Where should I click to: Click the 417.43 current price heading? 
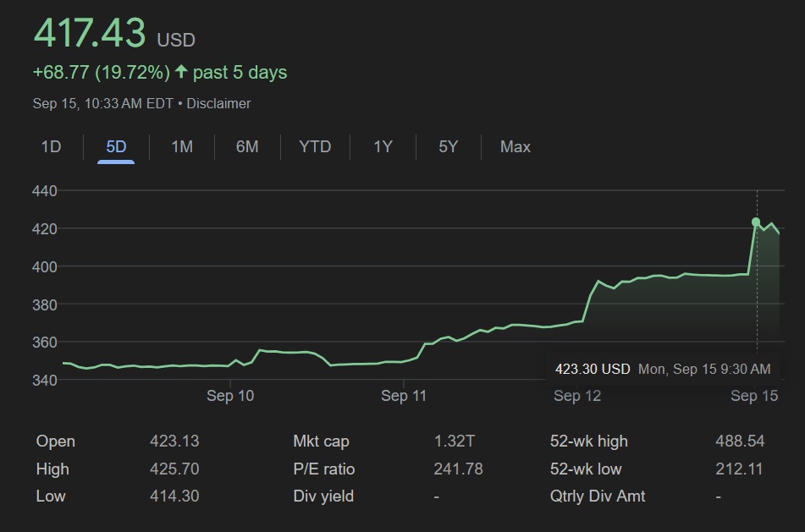[x=89, y=34]
